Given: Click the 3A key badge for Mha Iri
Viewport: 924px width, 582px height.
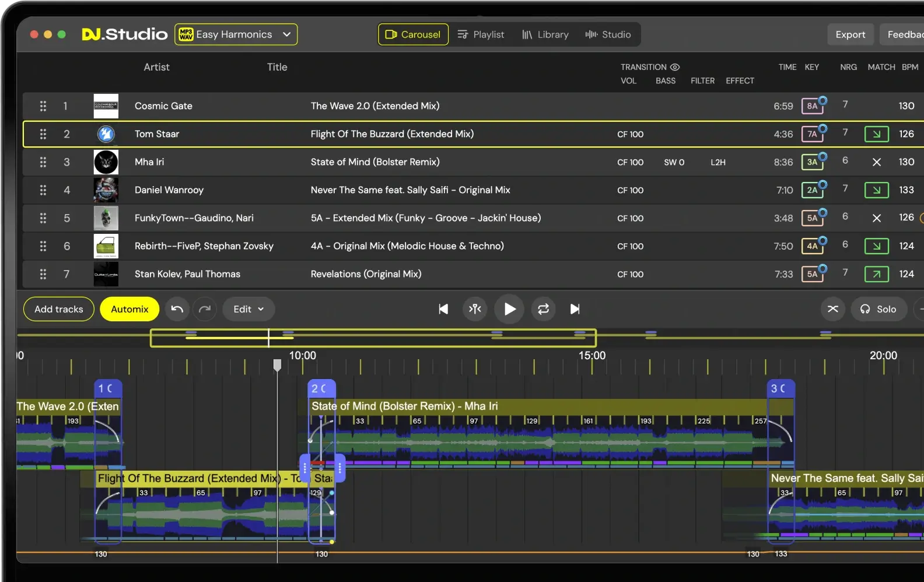Looking at the screenshot, I should click(x=813, y=162).
